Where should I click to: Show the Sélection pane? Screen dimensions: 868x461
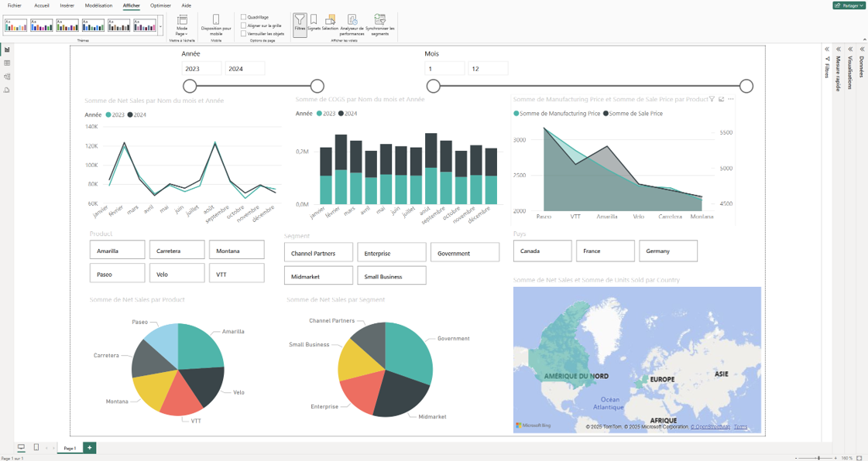pyautogui.click(x=330, y=23)
